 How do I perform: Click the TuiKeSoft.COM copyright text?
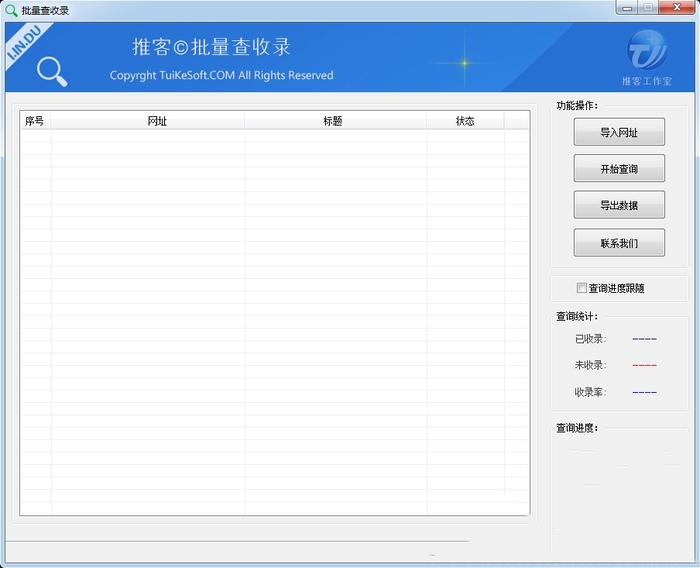point(221,75)
